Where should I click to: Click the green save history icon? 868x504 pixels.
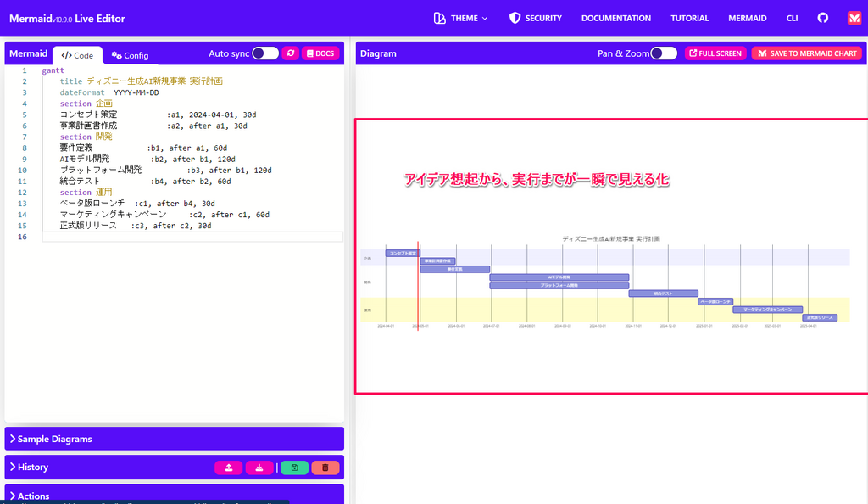(x=294, y=468)
